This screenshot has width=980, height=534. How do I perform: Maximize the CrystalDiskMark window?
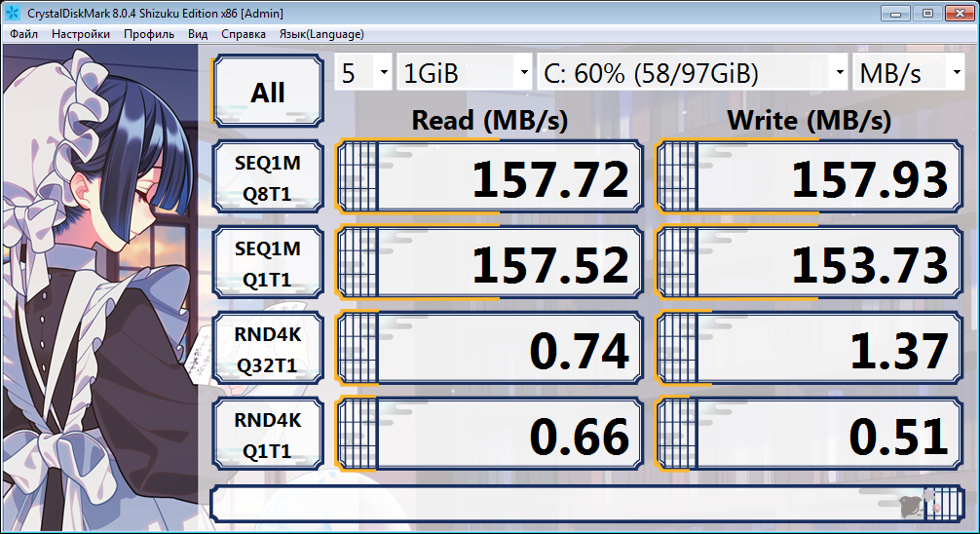[x=927, y=13]
